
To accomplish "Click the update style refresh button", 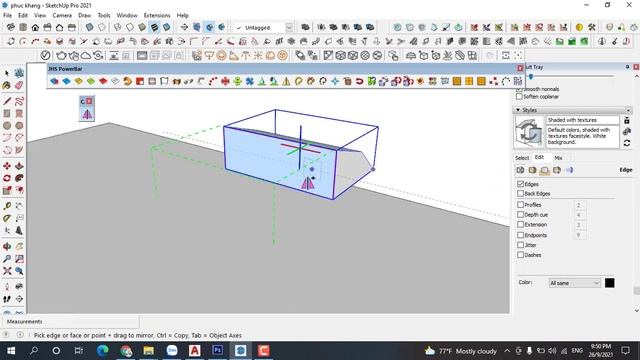I will pyautogui.click(x=627, y=143).
